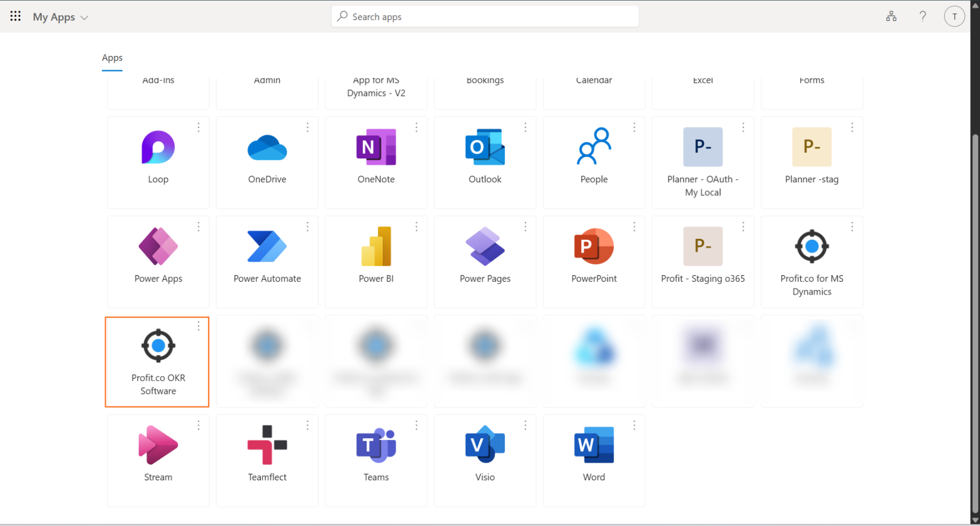Open Profit.co for MS Dynamics
The width and height of the screenshot is (980, 526).
(x=812, y=262)
